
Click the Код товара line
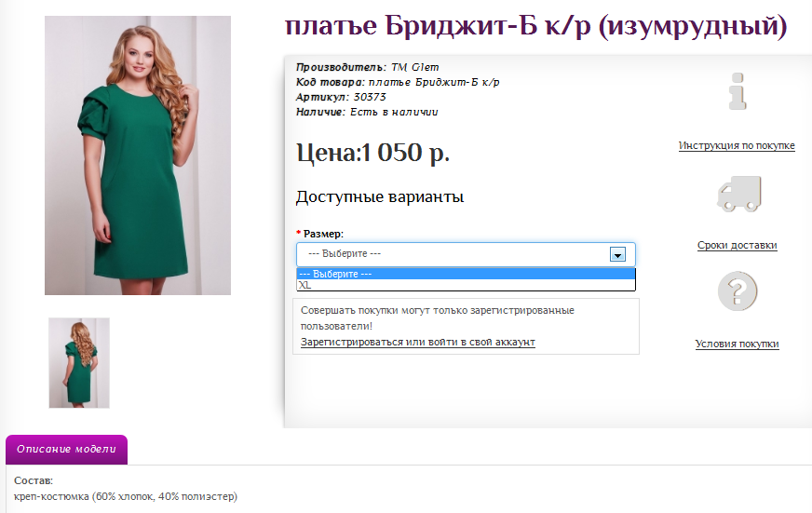point(398,82)
